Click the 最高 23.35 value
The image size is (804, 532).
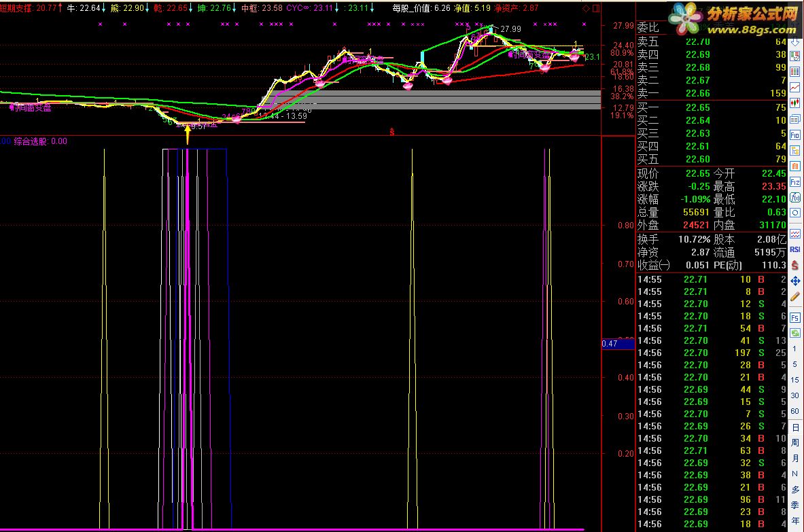pyautogui.click(x=773, y=187)
